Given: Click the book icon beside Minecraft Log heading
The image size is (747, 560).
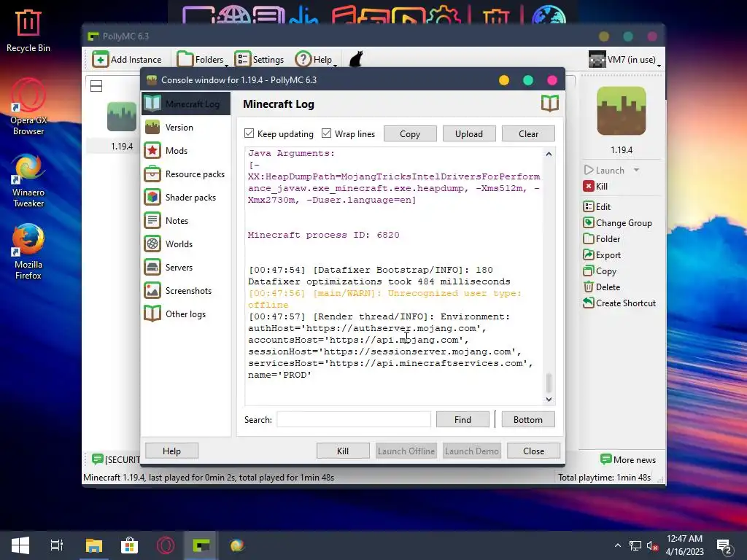Looking at the screenshot, I should click(x=550, y=104).
